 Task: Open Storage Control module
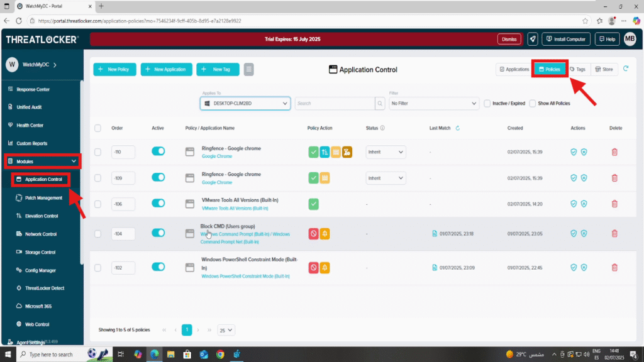[40, 253]
